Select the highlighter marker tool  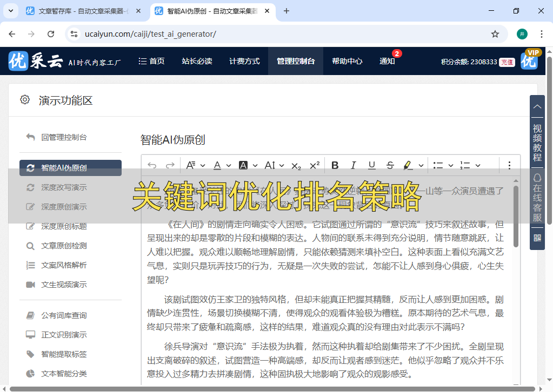(x=408, y=165)
